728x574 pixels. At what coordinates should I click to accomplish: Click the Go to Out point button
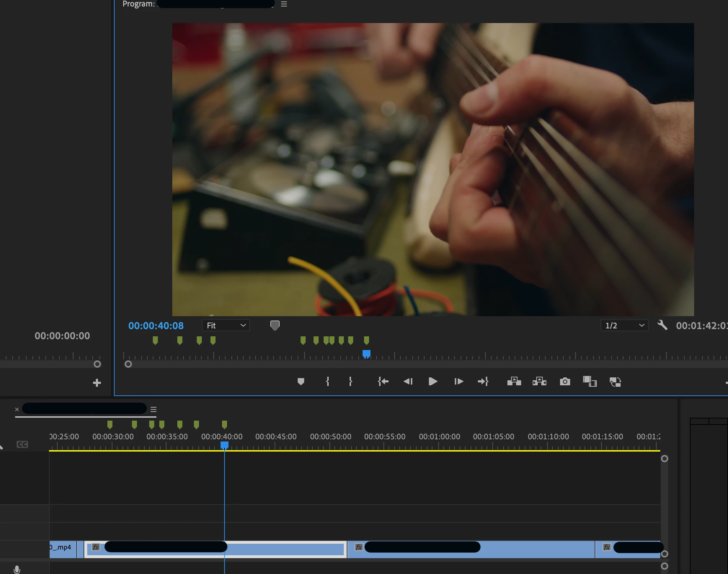[483, 381]
